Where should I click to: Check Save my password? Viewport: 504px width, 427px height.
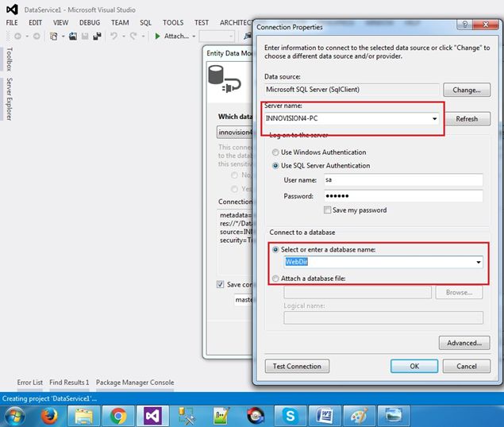327,210
